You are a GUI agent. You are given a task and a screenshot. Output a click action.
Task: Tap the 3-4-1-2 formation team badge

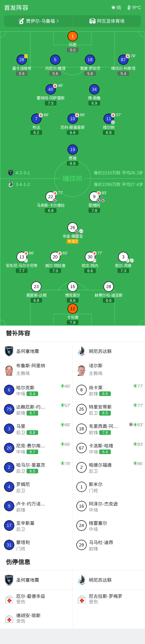(x=10, y=184)
